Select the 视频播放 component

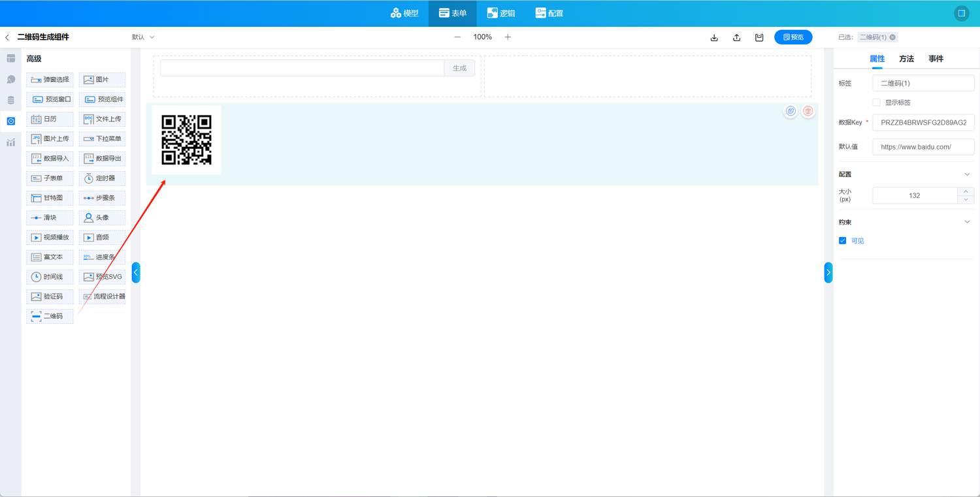coord(50,237)
